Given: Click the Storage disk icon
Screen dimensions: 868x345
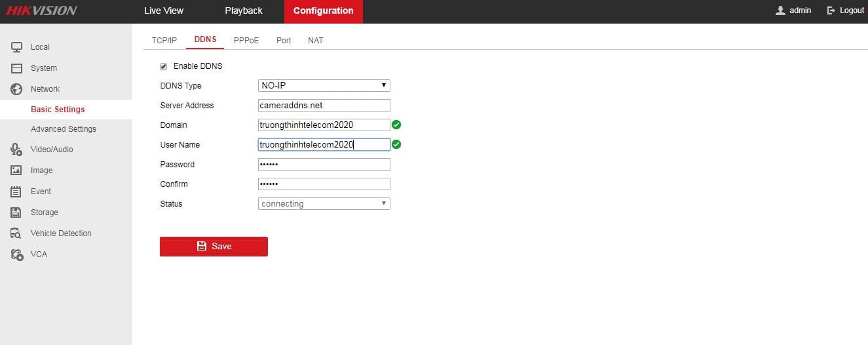Looking at the screenshot, I should (17, 213).
